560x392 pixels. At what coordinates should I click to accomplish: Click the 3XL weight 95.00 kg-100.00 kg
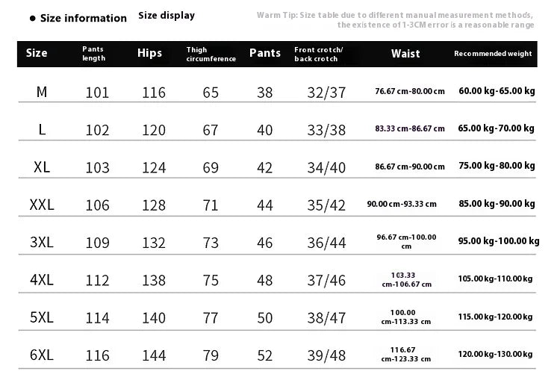pos(499,241)
